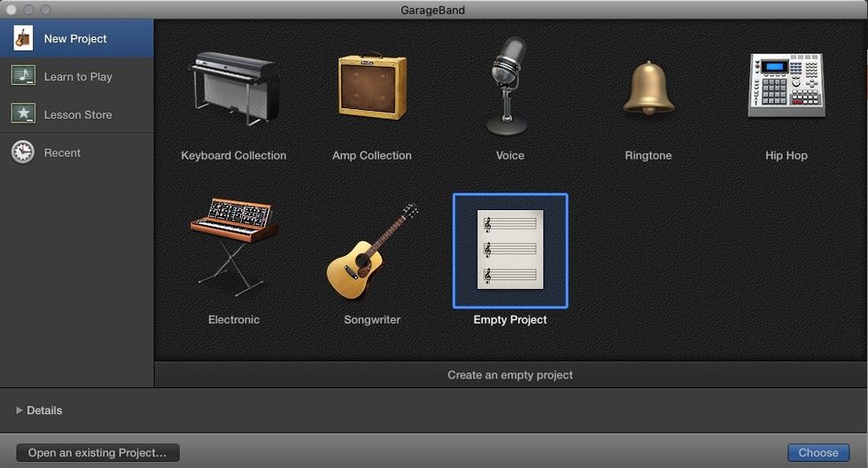This screenshot has height=468, width=868.
Task: Click the New Project guitar icon in sidebar
Action: pyautogui.click(x=23, y=38)
